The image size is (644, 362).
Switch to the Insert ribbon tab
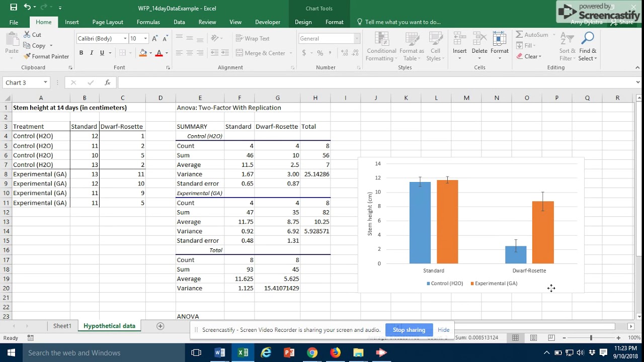[x=72, y=22]
